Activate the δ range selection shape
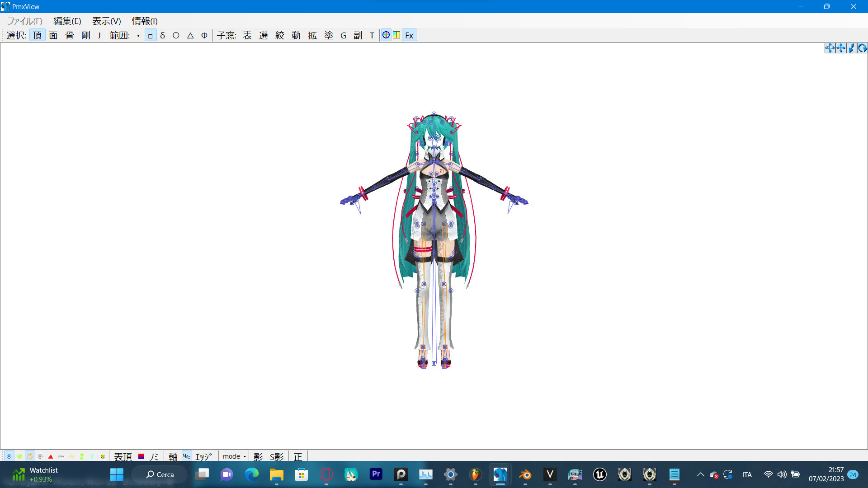The image size is (868, 488). coord(163,35)
